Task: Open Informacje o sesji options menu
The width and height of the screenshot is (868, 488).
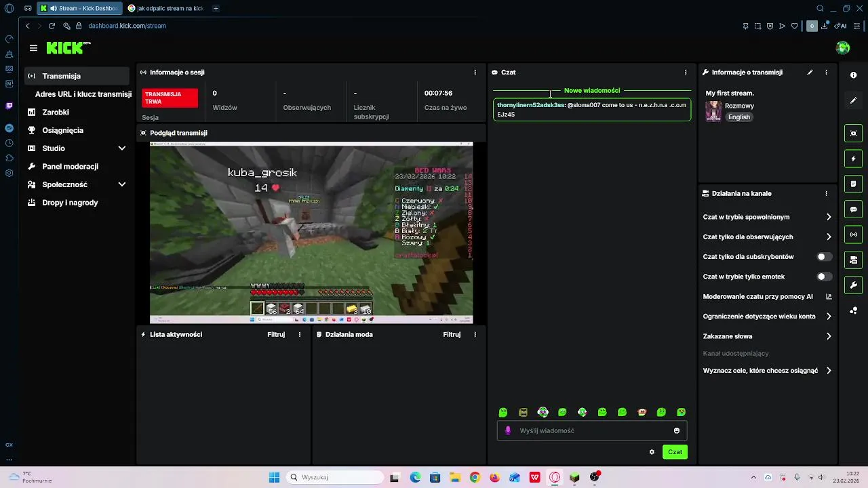Action: tap(475, 72)
